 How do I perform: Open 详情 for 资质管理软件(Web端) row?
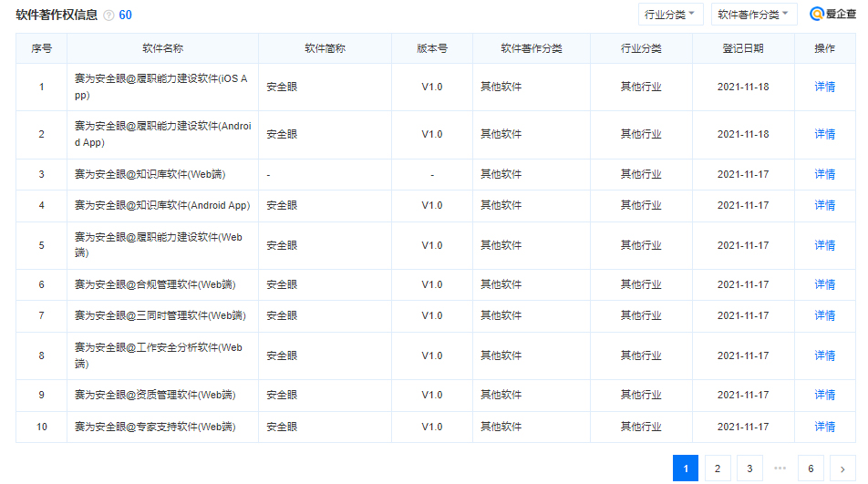click(824, 395)
